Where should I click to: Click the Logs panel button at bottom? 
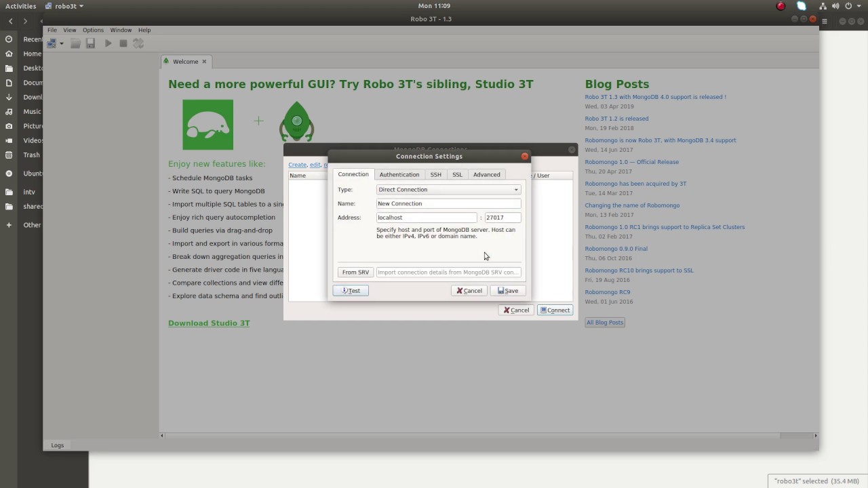58,445
